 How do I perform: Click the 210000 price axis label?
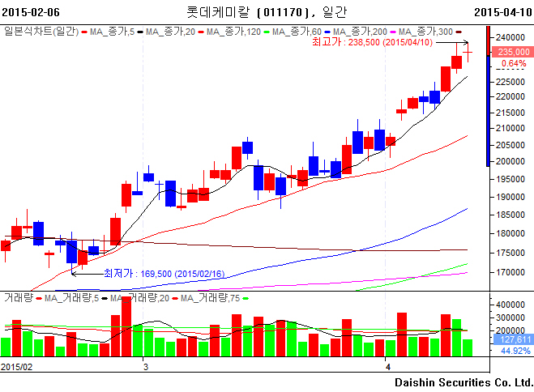coord(511,128)
